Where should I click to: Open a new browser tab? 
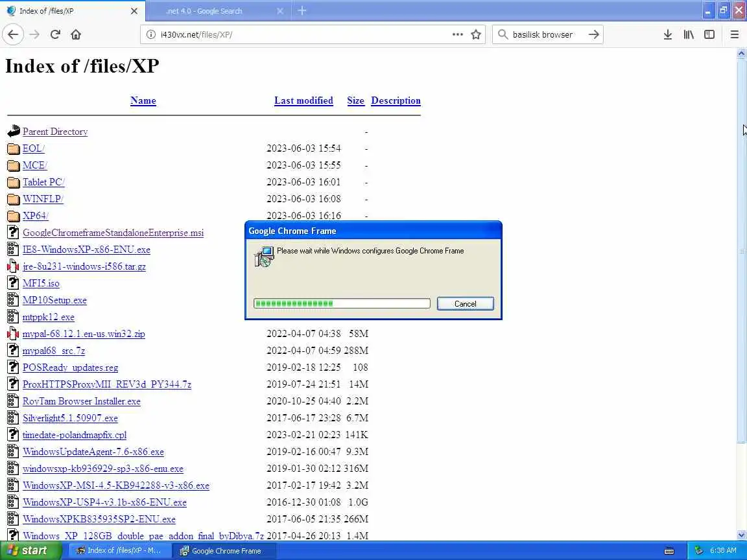click(x=302, y=10)
